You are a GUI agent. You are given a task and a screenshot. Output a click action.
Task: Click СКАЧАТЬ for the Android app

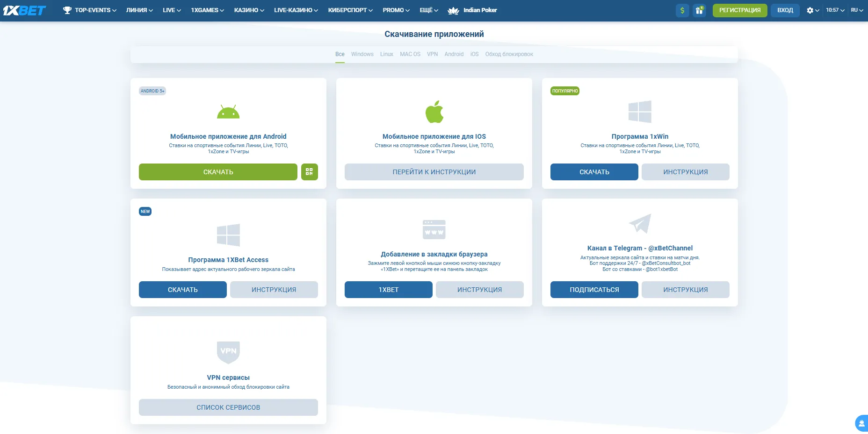pos(218,172)
